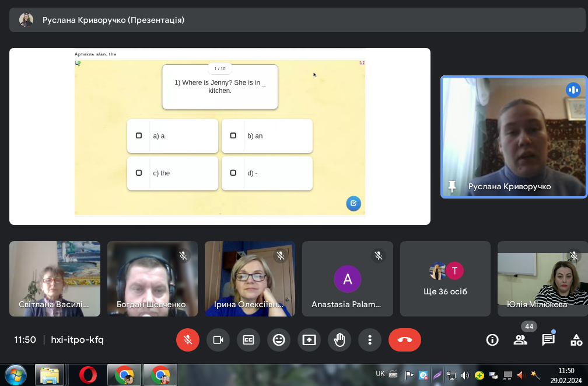The height and width of the screenshot is (386, 588).
Task: Select checkbox for answer a) a
Action: coord(139,135)
